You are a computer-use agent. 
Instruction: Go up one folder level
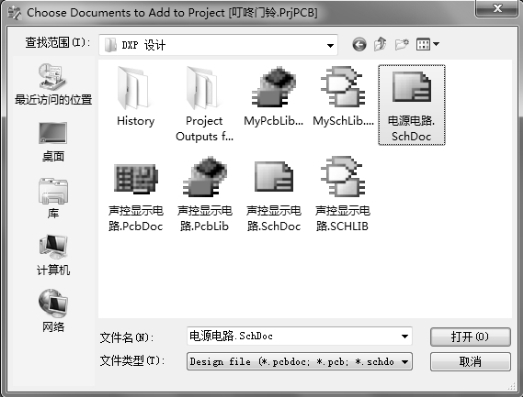(x=380, y=44)
